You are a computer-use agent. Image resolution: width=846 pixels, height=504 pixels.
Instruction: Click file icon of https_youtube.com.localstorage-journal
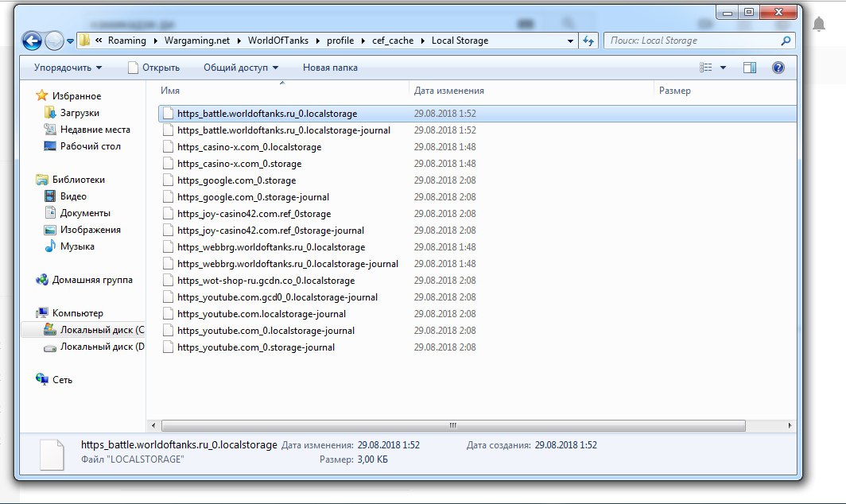coord(168,314)
